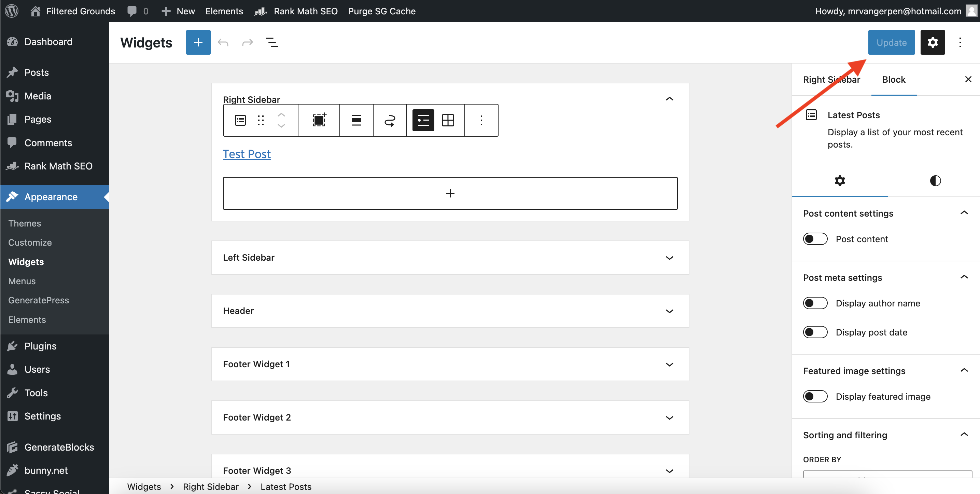Open the Test Post link
This screenshot has width=980, height=494.
(x=247, y=154)
